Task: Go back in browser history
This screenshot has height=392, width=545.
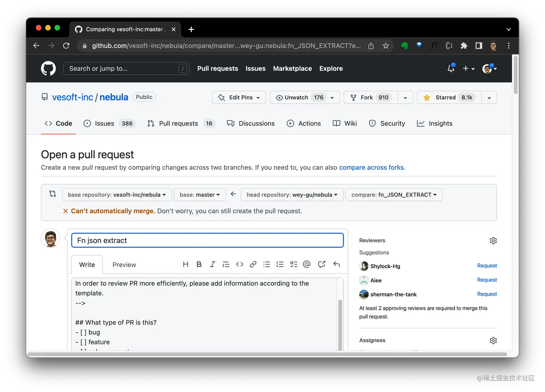Action: [36, 46]
